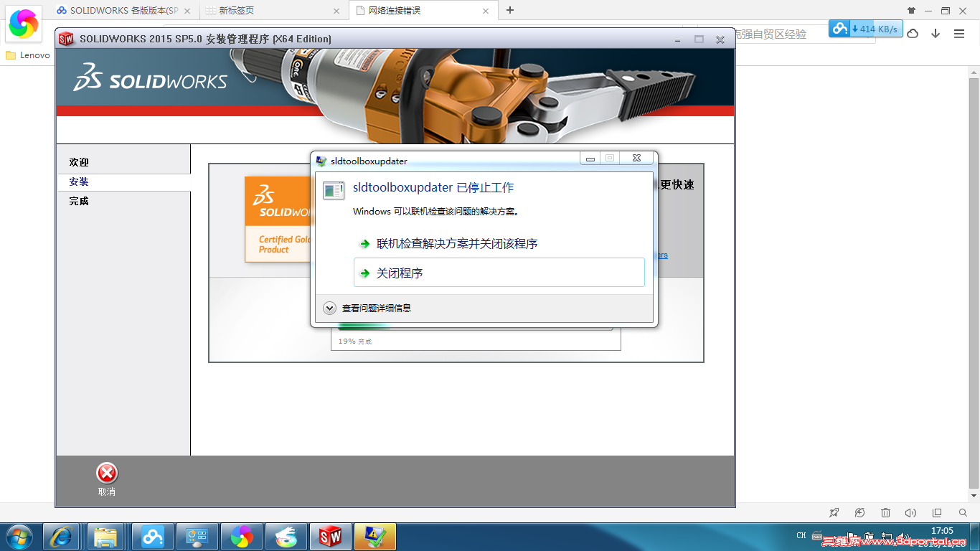Viewport: 980px width, 551px height.
Task: Open Baidu cloud app in the taskbar
Action: point(153,537)
